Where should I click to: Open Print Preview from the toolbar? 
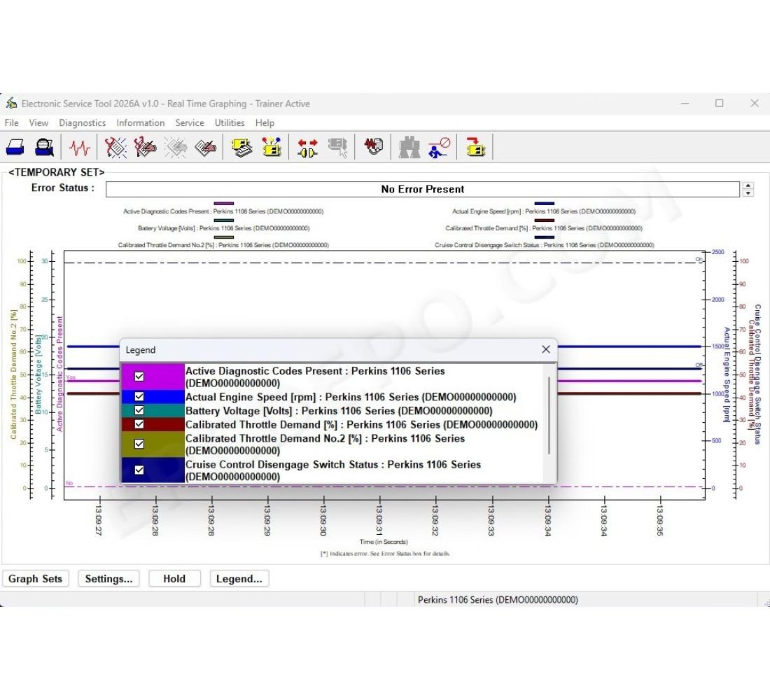pyautogui.click(x=44, y=147)
